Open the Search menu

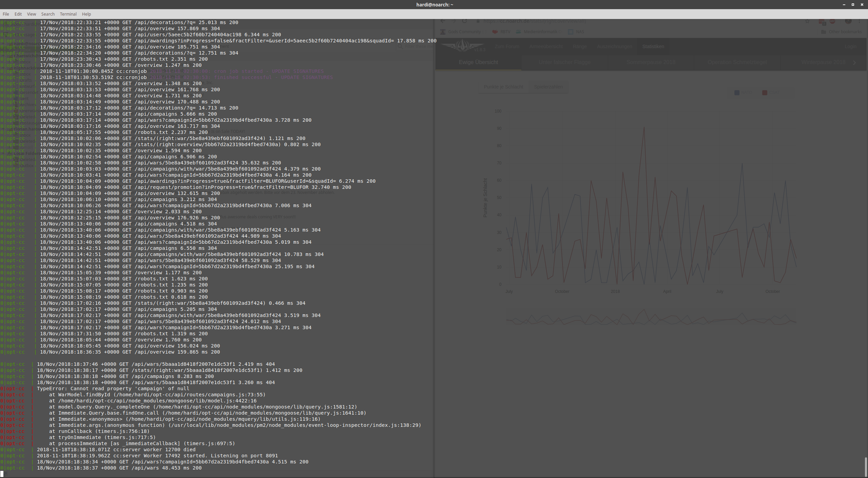point(48,14)
